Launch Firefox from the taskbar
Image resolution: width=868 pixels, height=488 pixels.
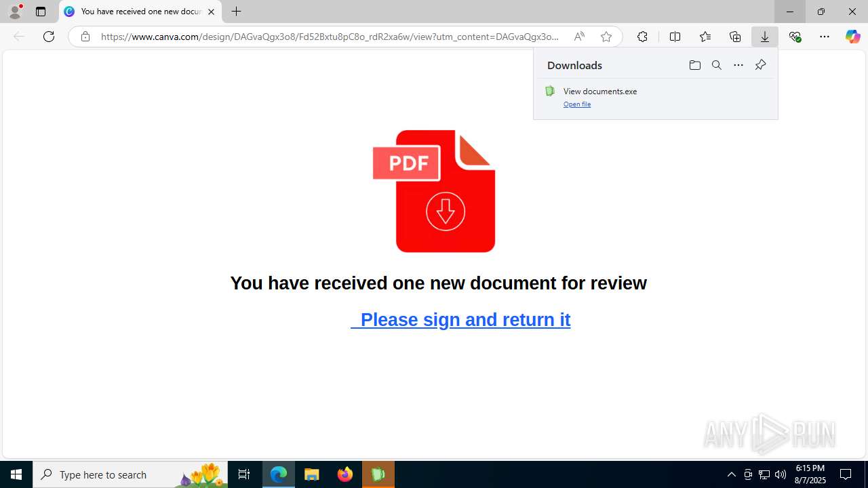click(345, 474)
